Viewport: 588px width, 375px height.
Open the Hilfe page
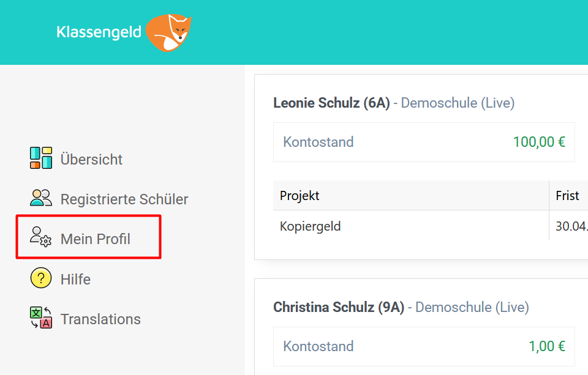75,280
